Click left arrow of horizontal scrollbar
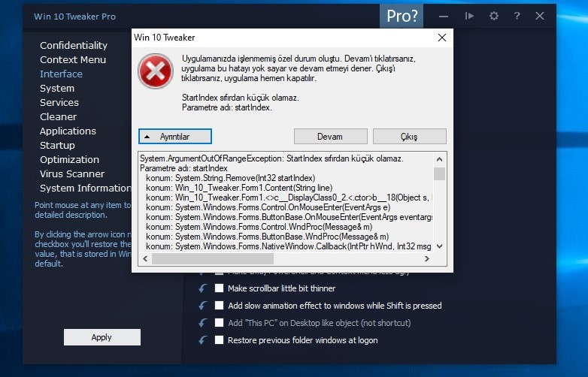588x377 pixels. (146, 258)
